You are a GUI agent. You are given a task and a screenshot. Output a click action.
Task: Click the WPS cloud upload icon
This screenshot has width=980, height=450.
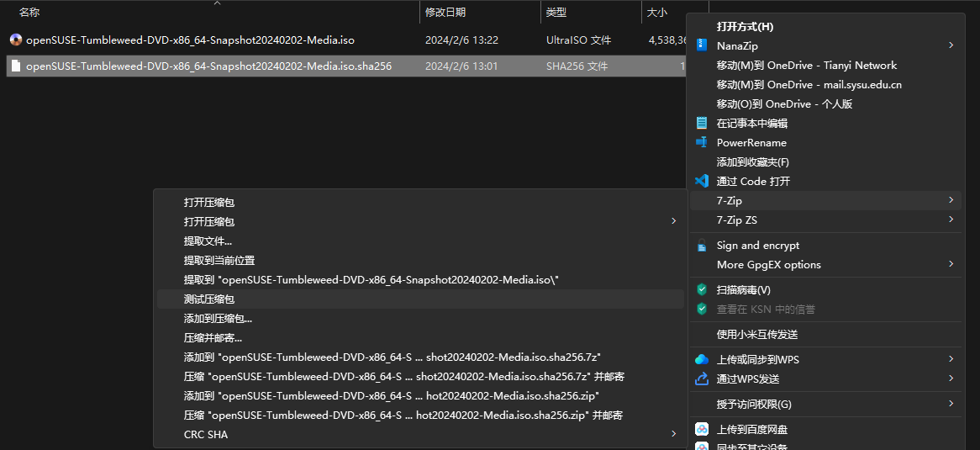pyautogui.click(x=702, y=359)
